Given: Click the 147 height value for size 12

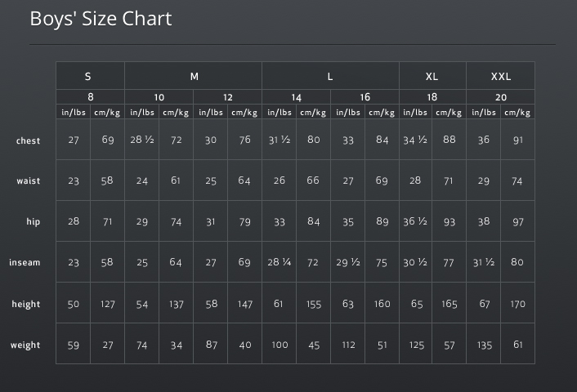Looking at the screenshot, I should (x=244, y=304).
